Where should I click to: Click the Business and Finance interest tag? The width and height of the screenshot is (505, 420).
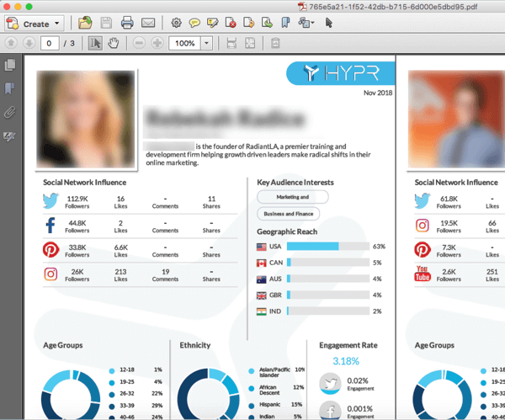point(289,214)
